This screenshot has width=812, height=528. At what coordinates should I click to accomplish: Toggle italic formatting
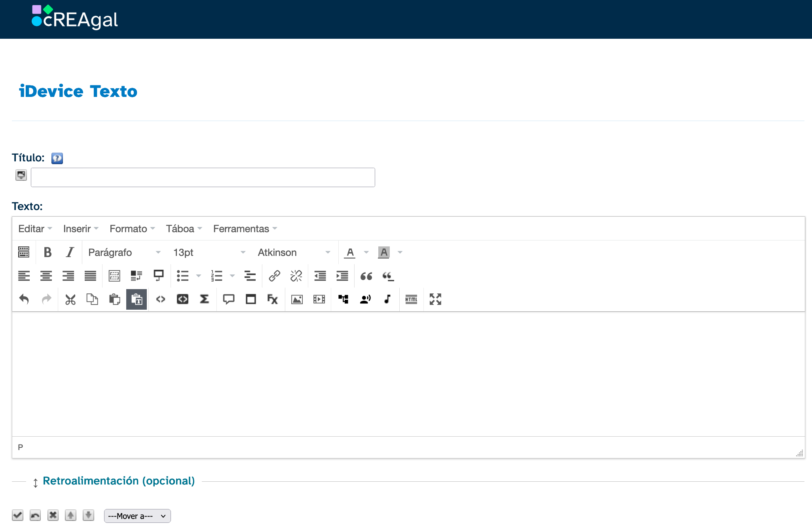pyautogui.click(x=70, y=252)
